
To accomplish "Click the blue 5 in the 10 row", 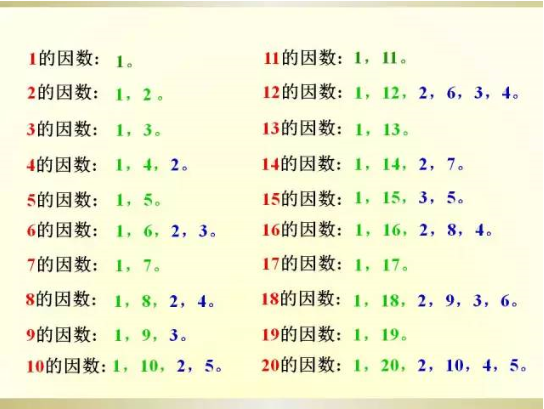I will [209, 366].
